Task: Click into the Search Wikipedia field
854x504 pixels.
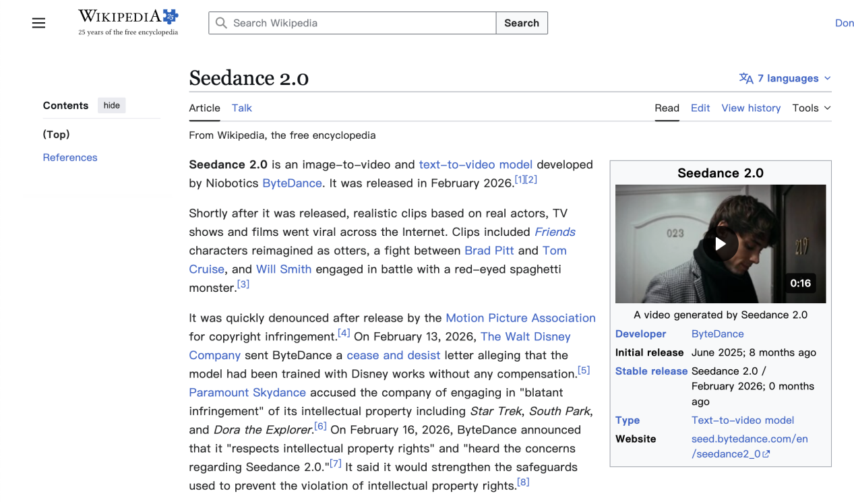Action: click(361, 23)
